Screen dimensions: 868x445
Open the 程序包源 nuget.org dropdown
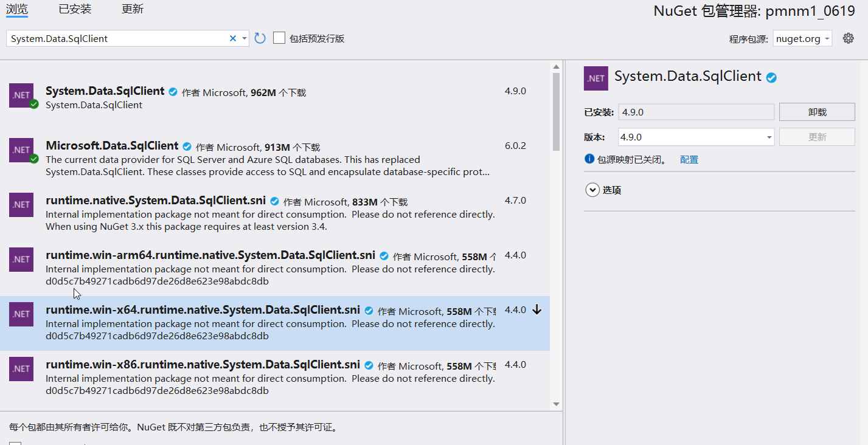click(802, 38)
